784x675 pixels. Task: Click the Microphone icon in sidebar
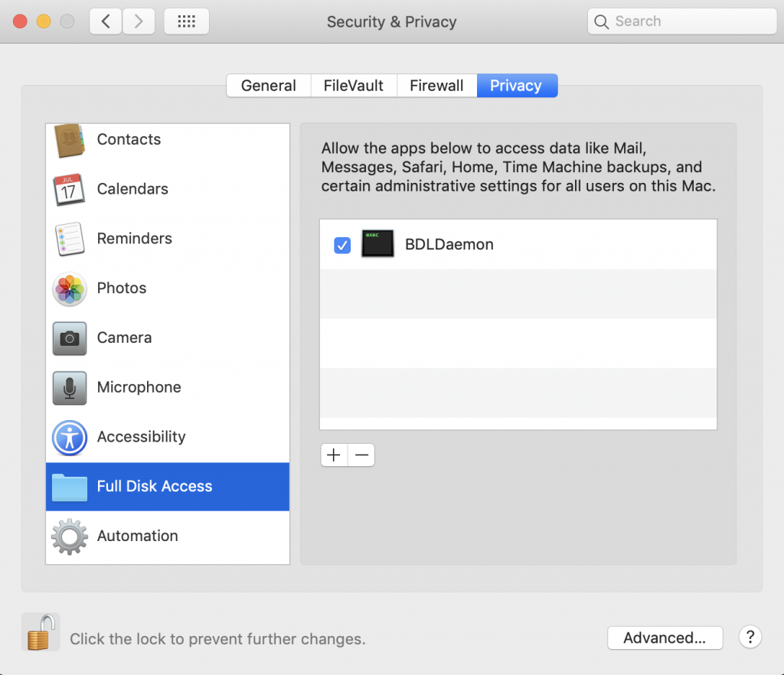pos(70,388)
